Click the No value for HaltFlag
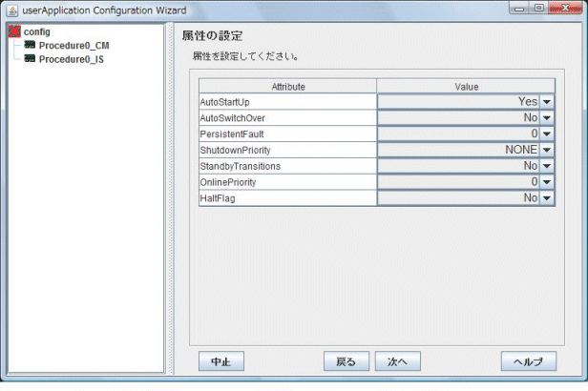Screen dimensions: 588x391 click(x=531, y=197)
